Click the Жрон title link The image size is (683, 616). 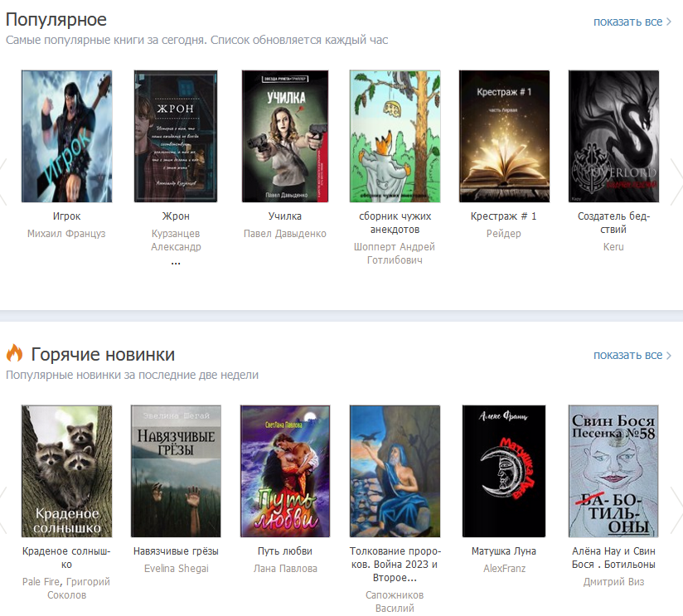(x=176, y=216)
